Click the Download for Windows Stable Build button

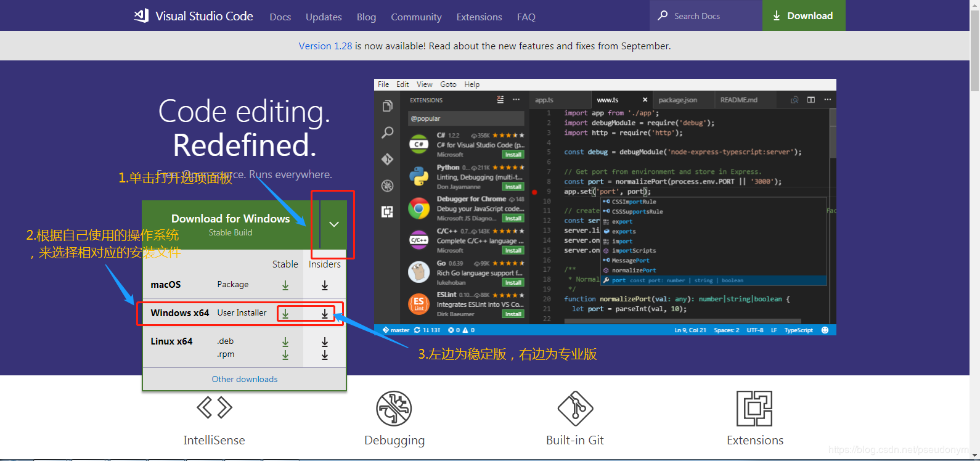click(x=231, y=224)
